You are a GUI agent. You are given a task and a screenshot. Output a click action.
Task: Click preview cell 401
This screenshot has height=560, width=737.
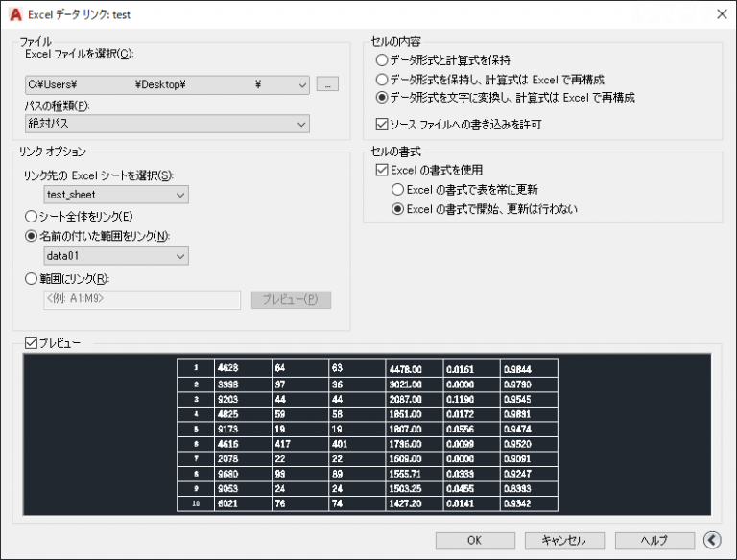pos(357,444)
